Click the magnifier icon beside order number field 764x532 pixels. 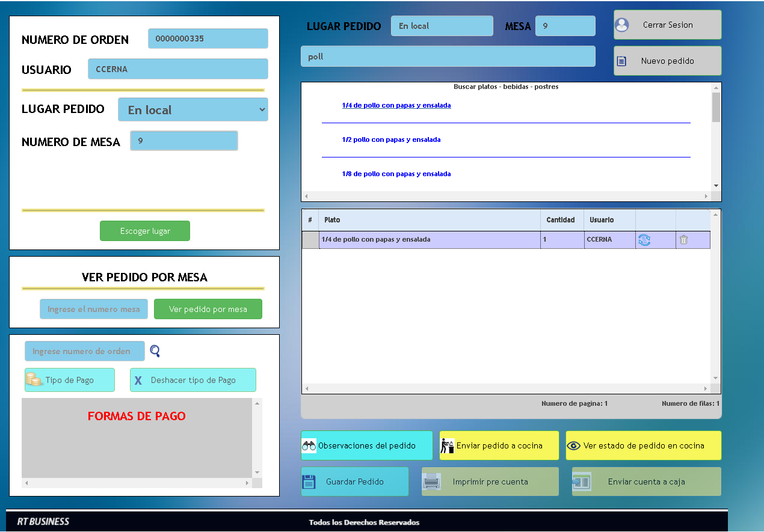pyautogui.click(x=155, y=352)
